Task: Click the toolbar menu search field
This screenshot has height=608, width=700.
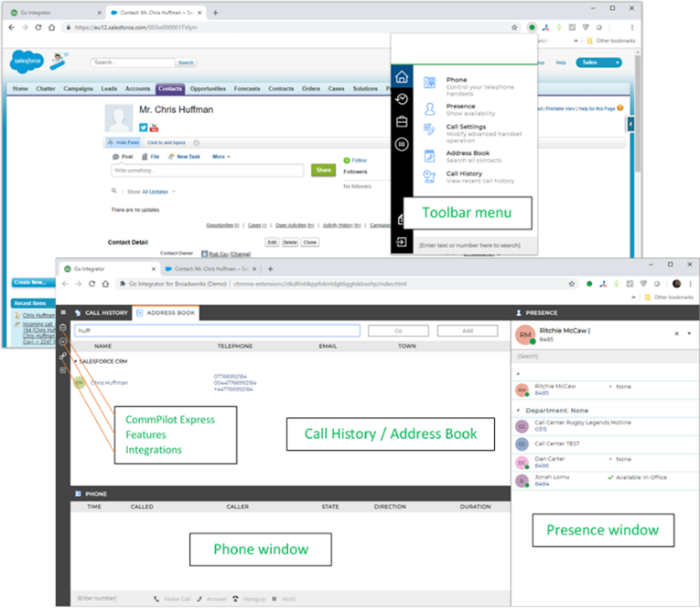Action: pos(475,245)
